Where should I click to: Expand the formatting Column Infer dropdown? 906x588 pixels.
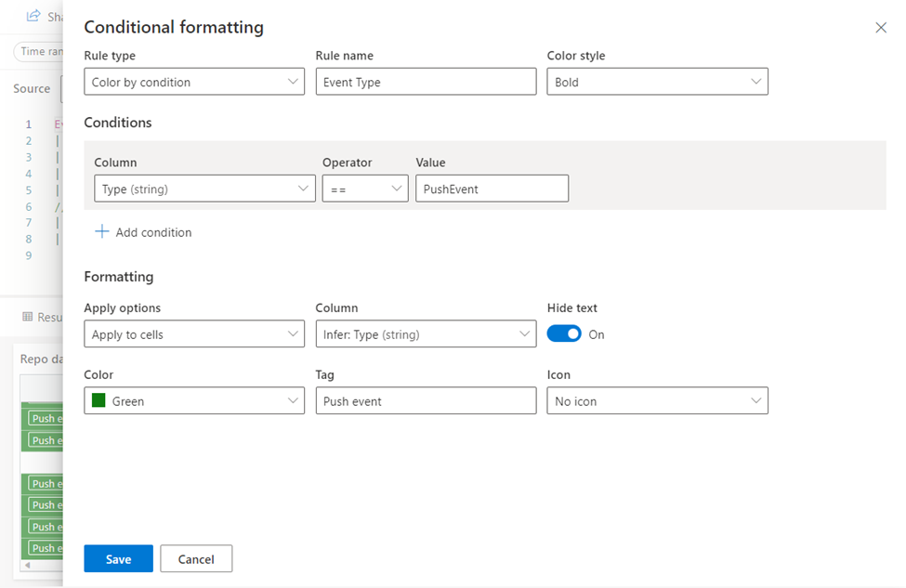(x=426, y=334)
